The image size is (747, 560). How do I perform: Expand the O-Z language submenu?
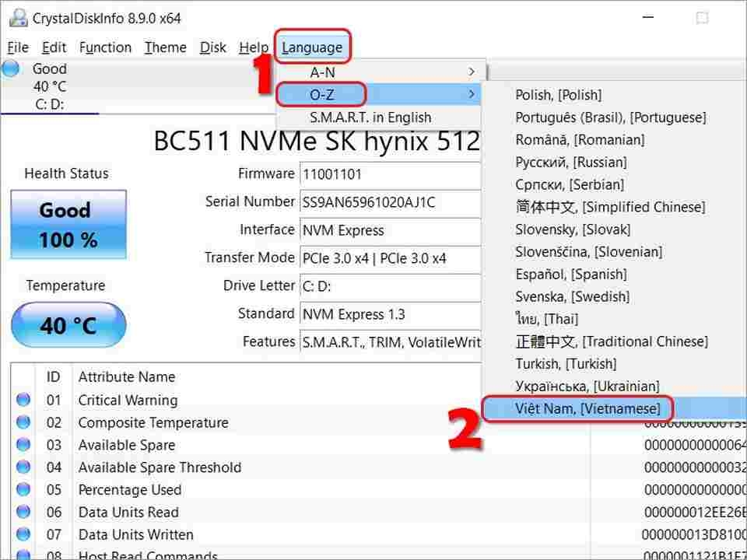[x=379, y=94]
